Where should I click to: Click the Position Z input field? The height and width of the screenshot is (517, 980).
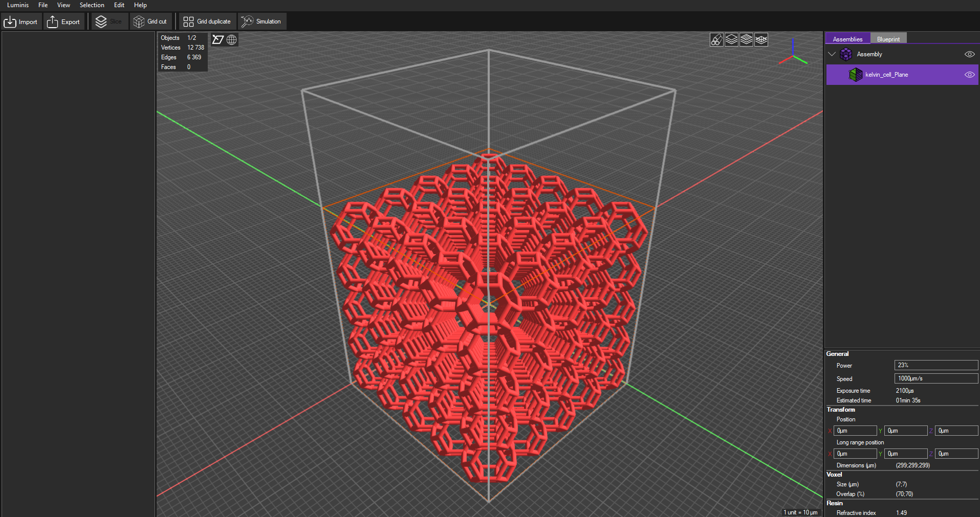coord(956,431)
